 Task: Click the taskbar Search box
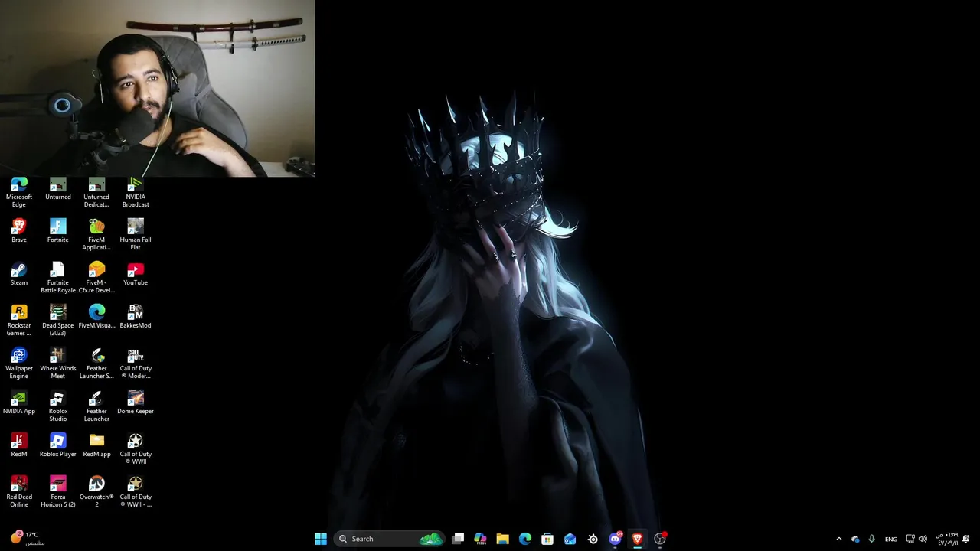click(x=390, y=539)
